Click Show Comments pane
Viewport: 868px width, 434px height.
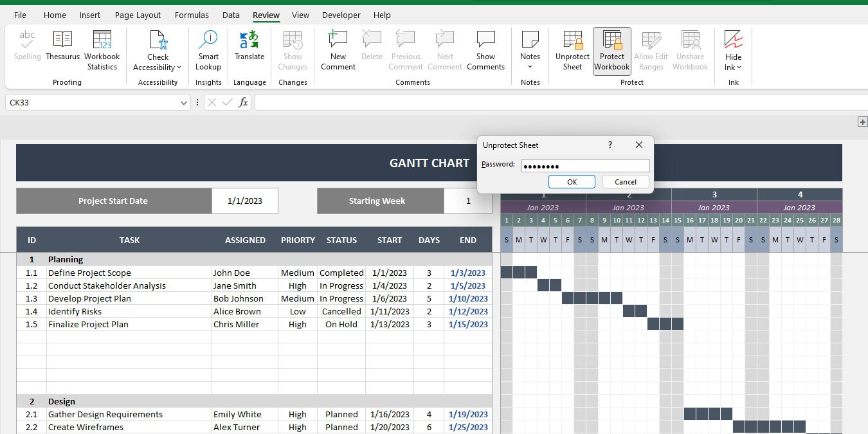point(485,48)
